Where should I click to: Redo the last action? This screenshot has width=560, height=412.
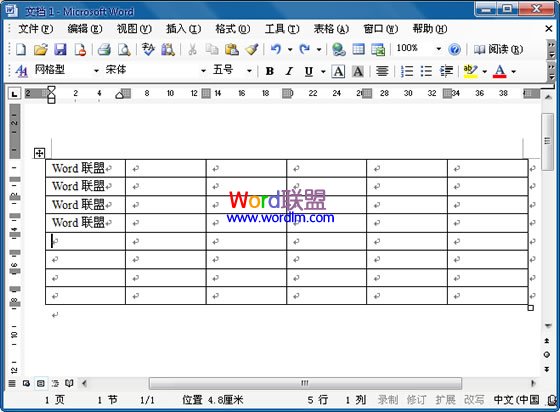tap(305, 49)
